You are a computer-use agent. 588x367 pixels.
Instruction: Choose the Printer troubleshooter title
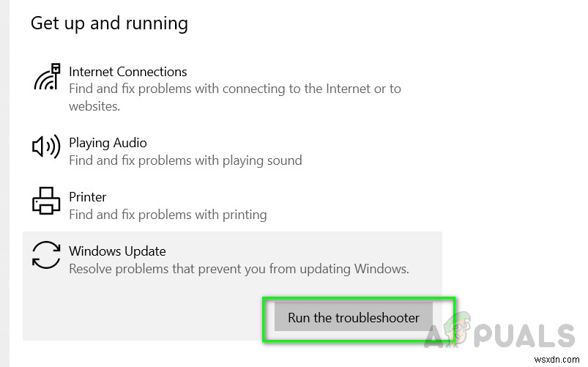pyautogui.click(x=87, y=197)
